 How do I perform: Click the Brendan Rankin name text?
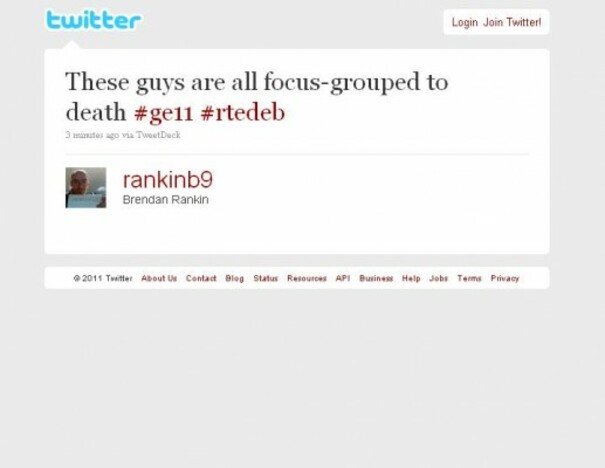click(x=166, y=200)
